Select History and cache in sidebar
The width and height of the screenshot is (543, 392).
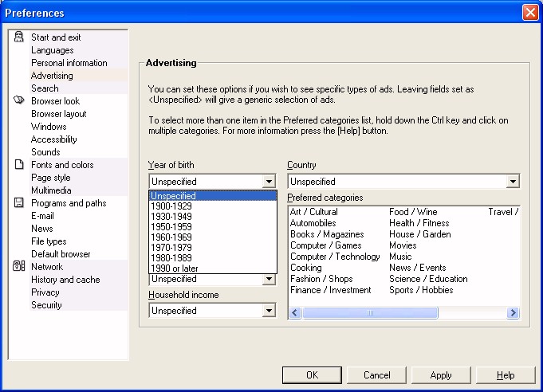coord(65,280)
